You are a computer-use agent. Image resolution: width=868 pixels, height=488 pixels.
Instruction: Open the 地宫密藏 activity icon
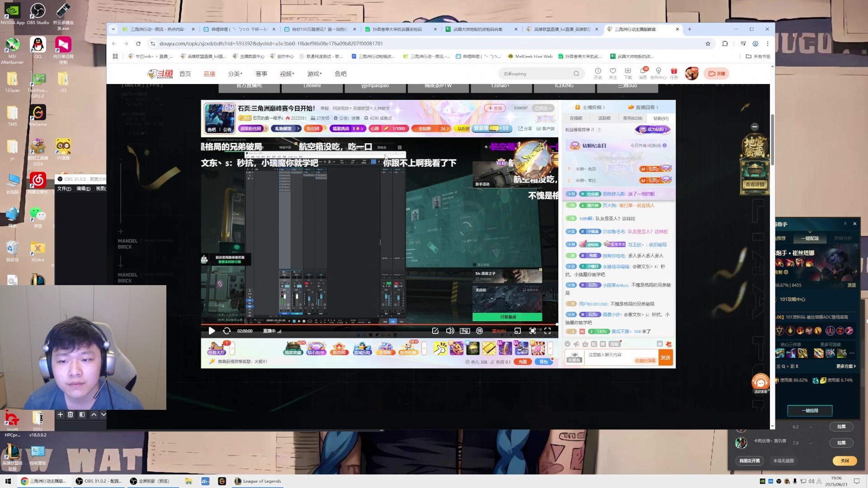(x=293, y=348)
